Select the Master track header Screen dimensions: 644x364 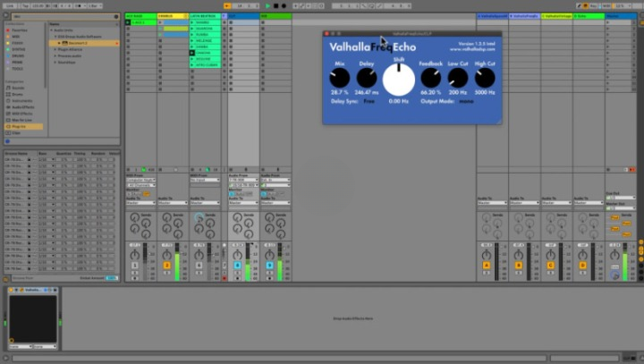(x=620, y=16)
